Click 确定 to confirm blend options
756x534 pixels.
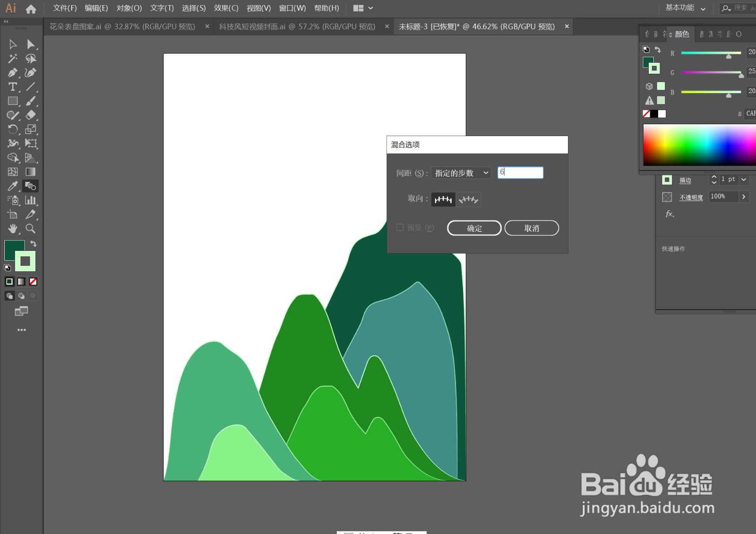point(474,228)
